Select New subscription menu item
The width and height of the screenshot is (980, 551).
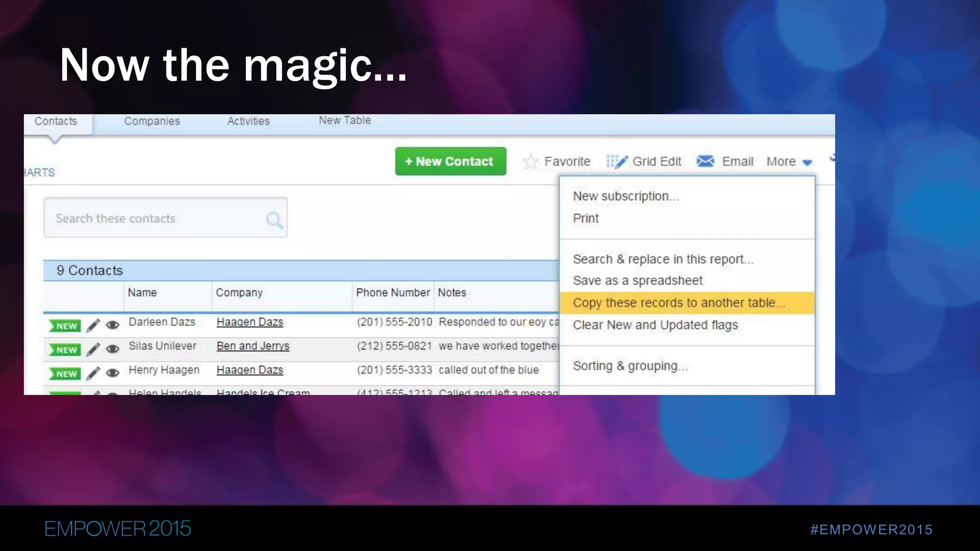point(626,196)
